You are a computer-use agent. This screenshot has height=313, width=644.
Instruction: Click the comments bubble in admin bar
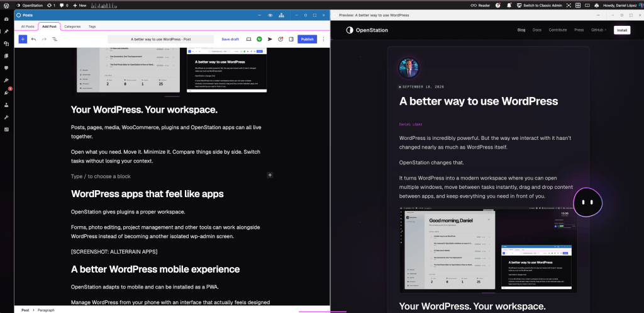tap(64, 5)
